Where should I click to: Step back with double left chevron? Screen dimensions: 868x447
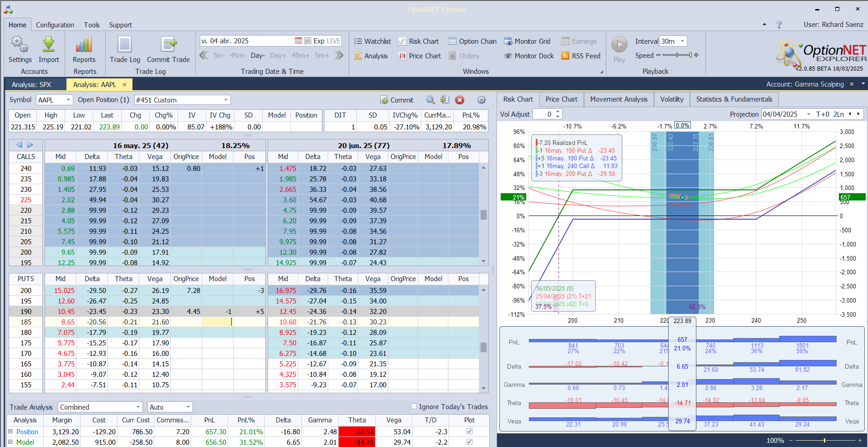(204, 56)
